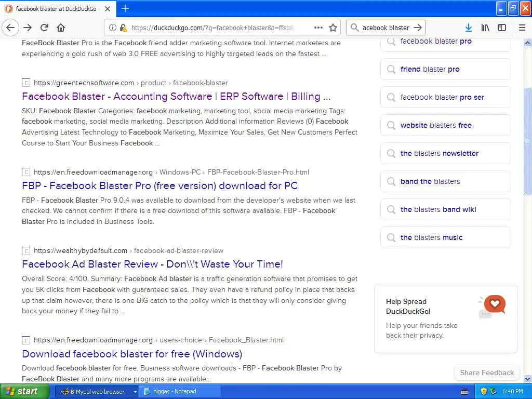
Task: Open Download facebook blaster for free result
Action: (132, 354)
